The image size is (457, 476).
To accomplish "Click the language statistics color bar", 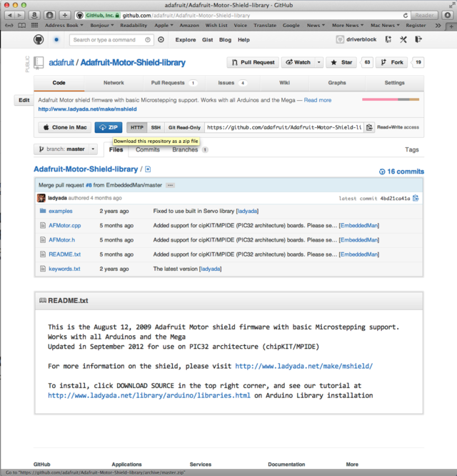I will tap(391, 99).
